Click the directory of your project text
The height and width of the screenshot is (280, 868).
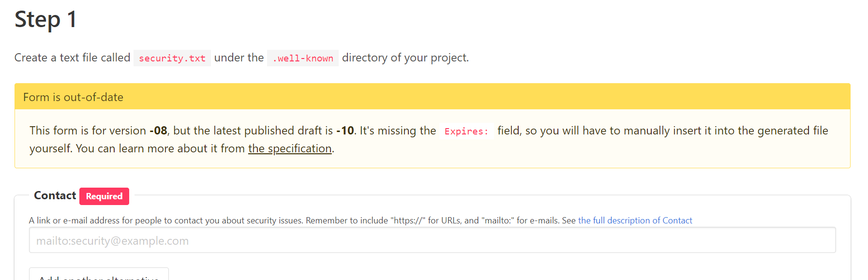click(405, 58)
